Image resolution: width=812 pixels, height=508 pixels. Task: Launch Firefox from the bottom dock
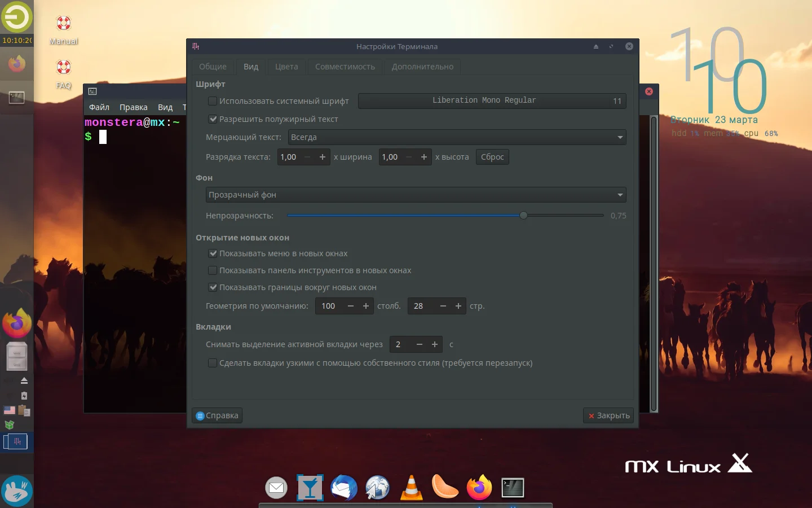point(479,488)
